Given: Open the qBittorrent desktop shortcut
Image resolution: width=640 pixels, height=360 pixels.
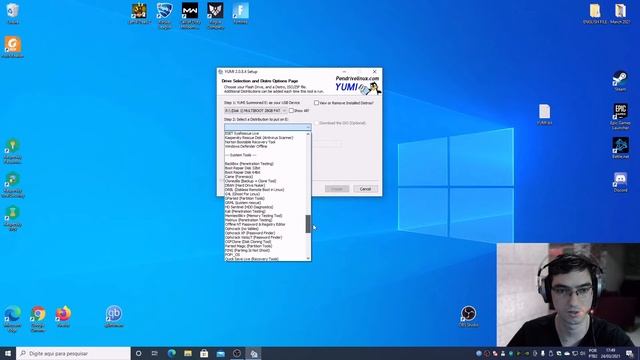Looking at the screenshot, I should 113,316.
